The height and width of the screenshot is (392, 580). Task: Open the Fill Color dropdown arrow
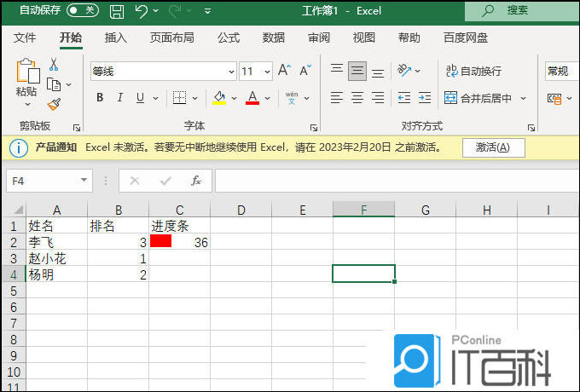tap(234, 98)
